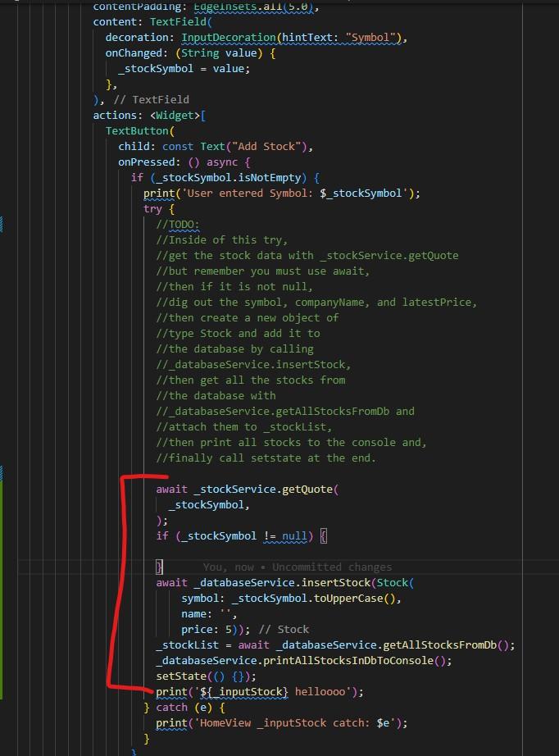Click comment '//the database with'

pos(216,396)
